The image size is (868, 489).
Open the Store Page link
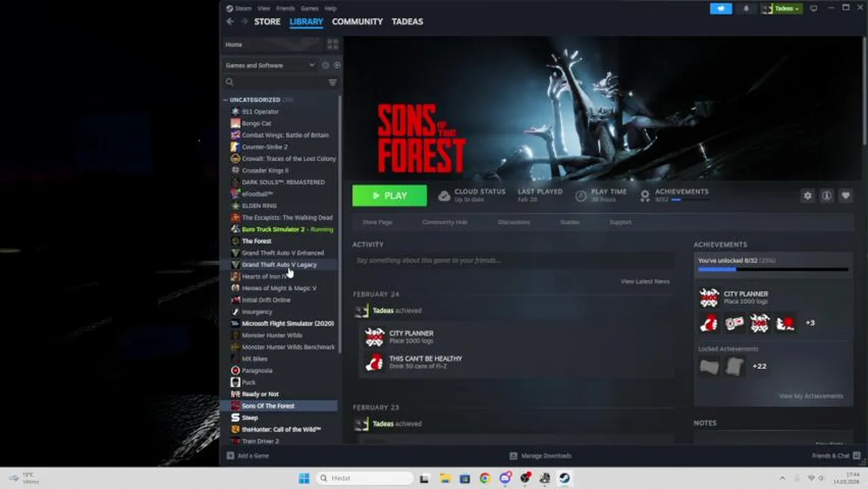coord(377,222)
